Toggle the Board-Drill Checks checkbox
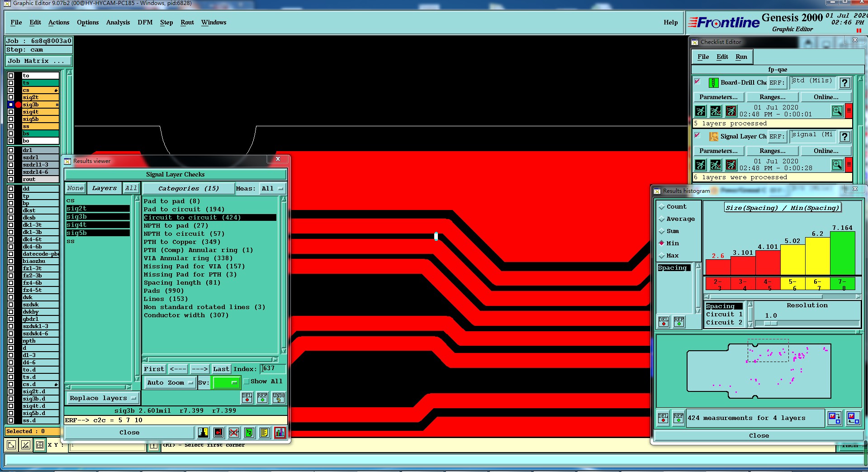This screenshot has height=472, width=868. pyautogui.click(x=697, y=81)
